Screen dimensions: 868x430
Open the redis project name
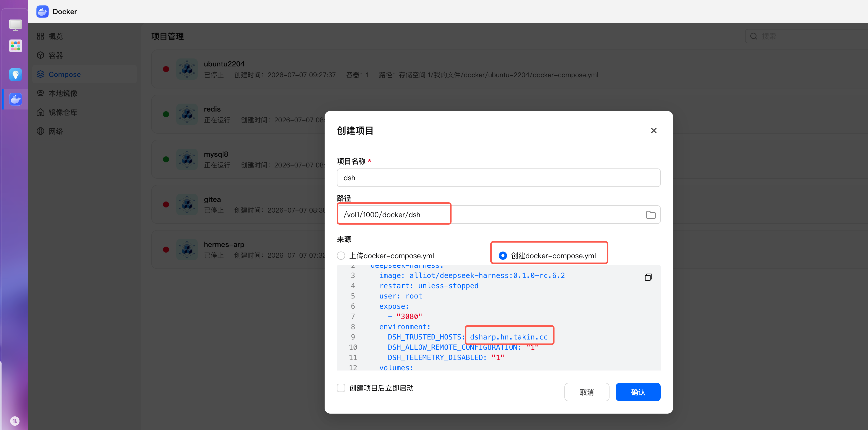click(x=212, y=109)
